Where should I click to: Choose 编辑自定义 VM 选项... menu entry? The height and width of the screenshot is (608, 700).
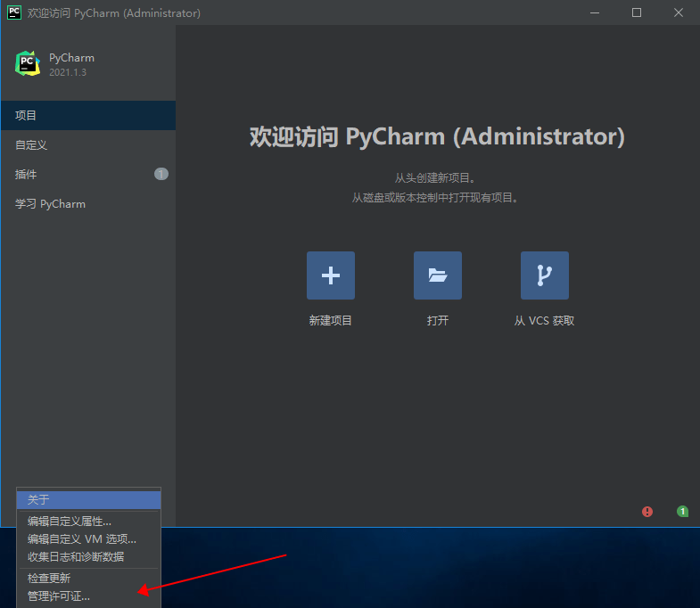[82, 539]
